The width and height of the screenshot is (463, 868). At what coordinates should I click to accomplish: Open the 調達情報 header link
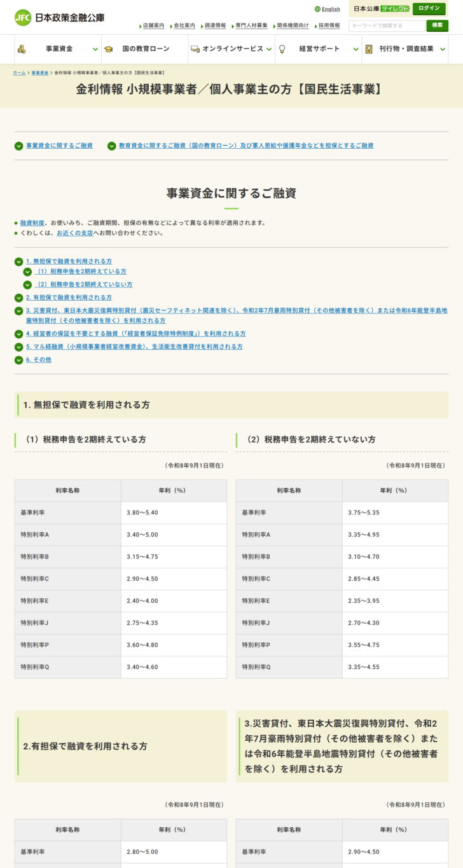[215, 25]
